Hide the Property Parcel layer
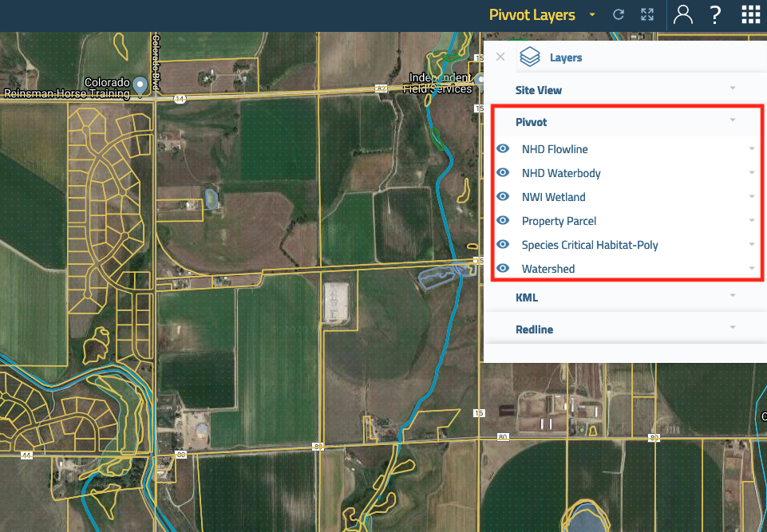This screenshot has width=767, height=532. 503,221
